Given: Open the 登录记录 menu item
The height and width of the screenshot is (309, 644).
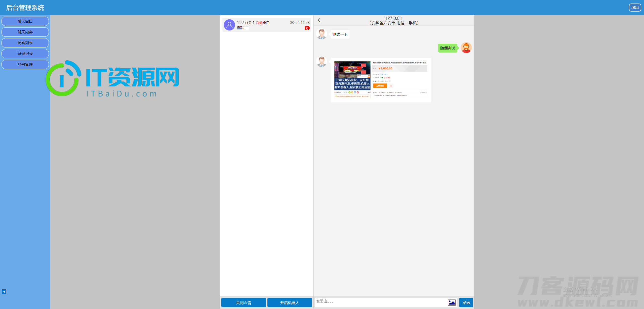Looking at the screenshot, I should (x=25, y=54).
